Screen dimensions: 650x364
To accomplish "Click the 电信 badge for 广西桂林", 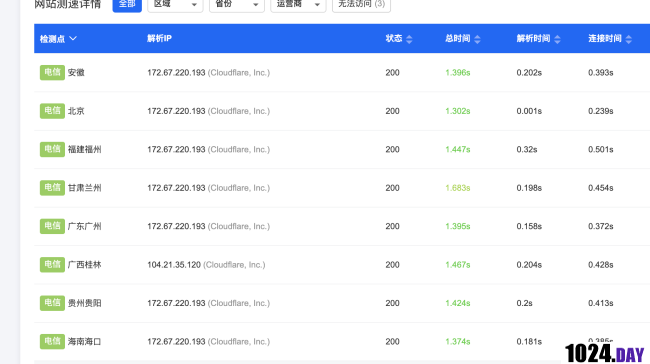I will 52,265.
